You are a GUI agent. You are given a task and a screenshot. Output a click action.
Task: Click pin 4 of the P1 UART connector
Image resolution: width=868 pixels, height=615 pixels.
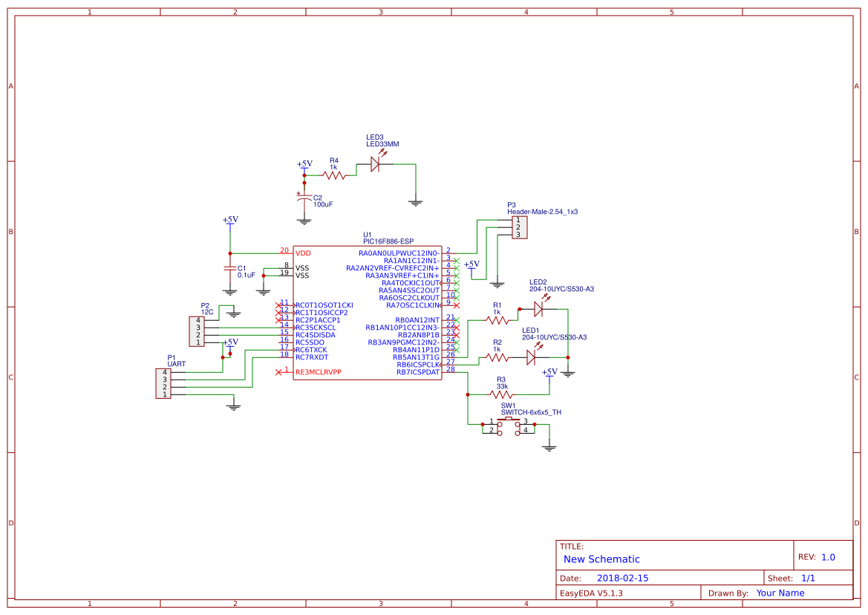coord(165,371)
